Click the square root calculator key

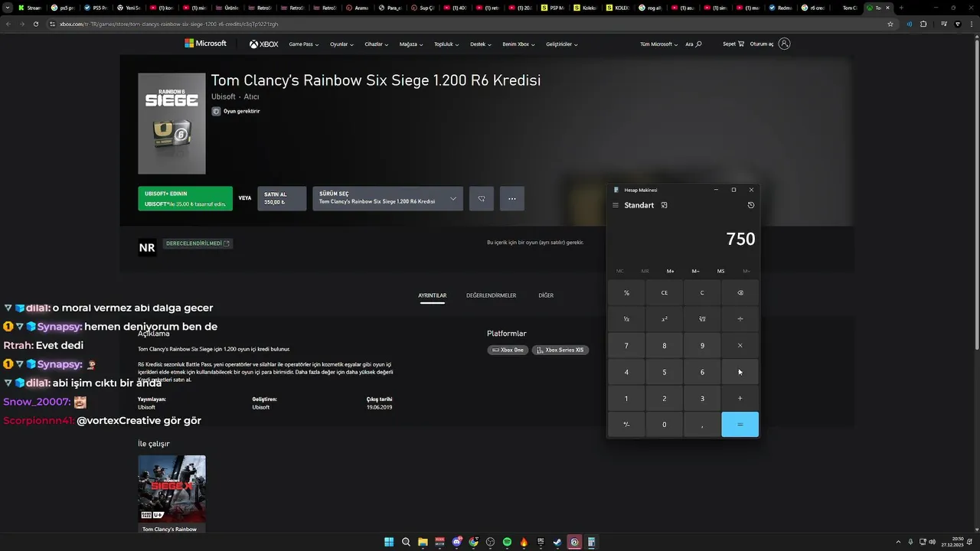[x=702, y=319]
